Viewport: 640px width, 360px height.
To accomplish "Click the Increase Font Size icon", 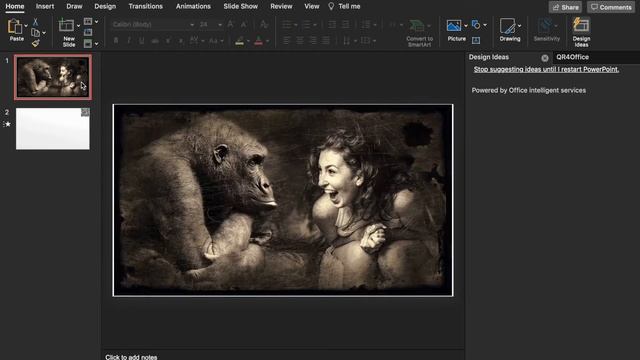I will 231,24.
